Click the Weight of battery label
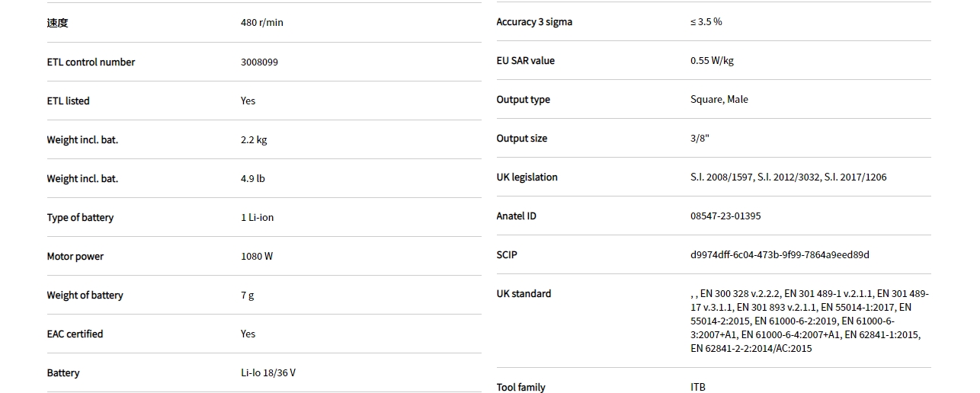Screen dimensions: 980x393 pyautogui.click(x=85, y=296)
